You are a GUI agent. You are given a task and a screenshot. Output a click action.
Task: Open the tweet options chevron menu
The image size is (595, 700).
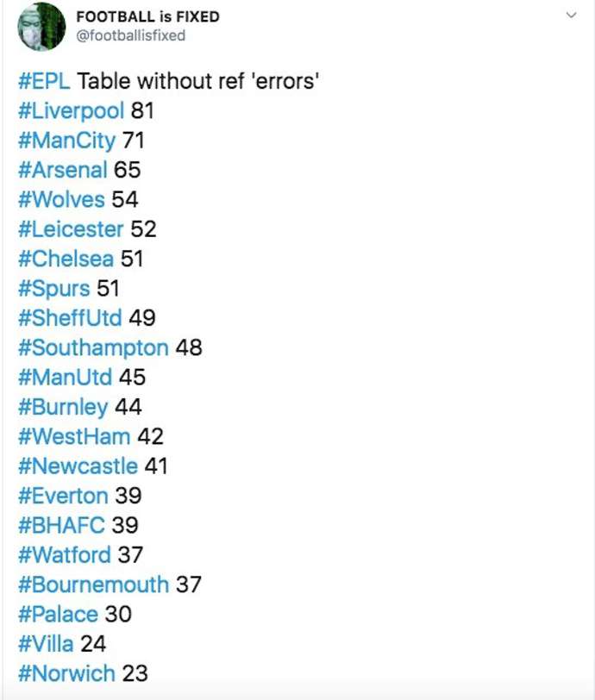point(571,16)
